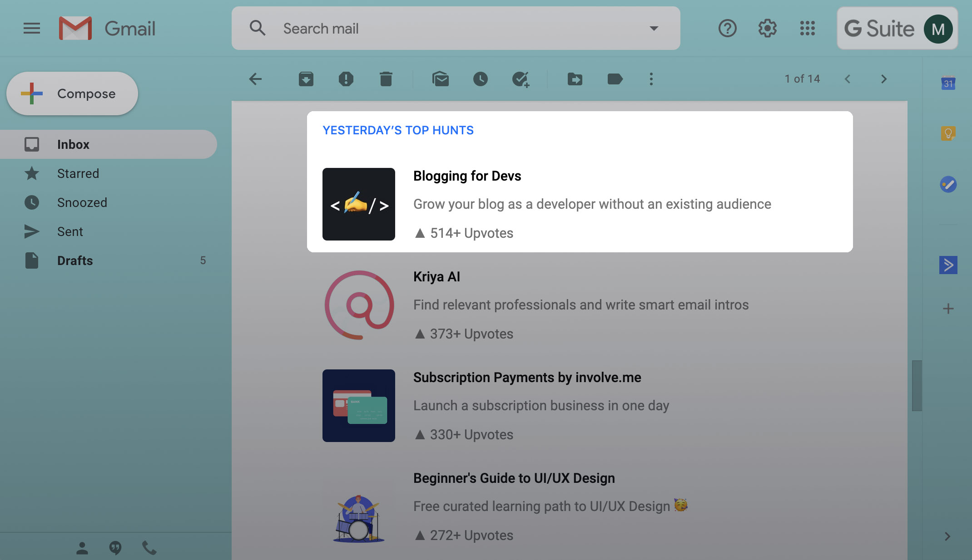The image size is (972, 560).
Task: Go back to inbox with arrow
Action: (255, 79)
